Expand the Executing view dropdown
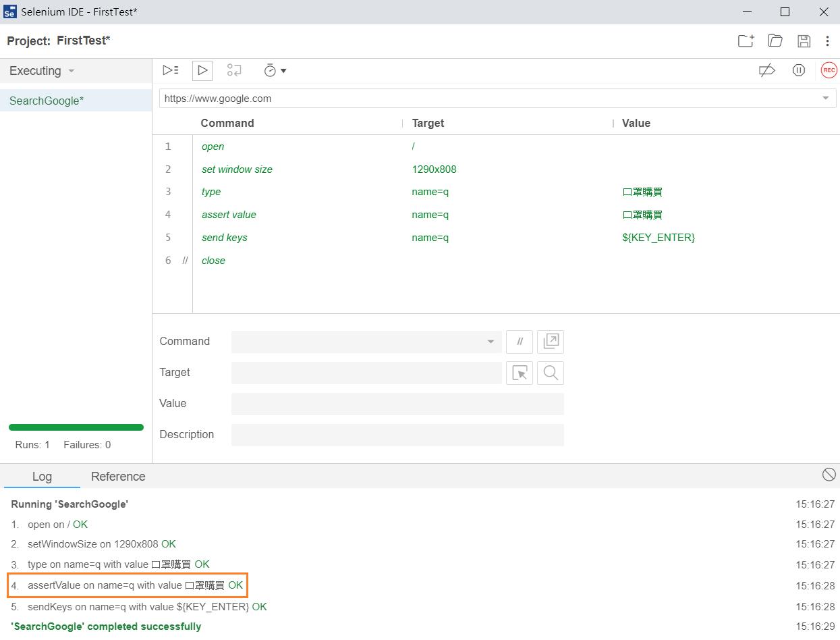Viewport: 840px width, 640px height. click(x=72, y=71)
